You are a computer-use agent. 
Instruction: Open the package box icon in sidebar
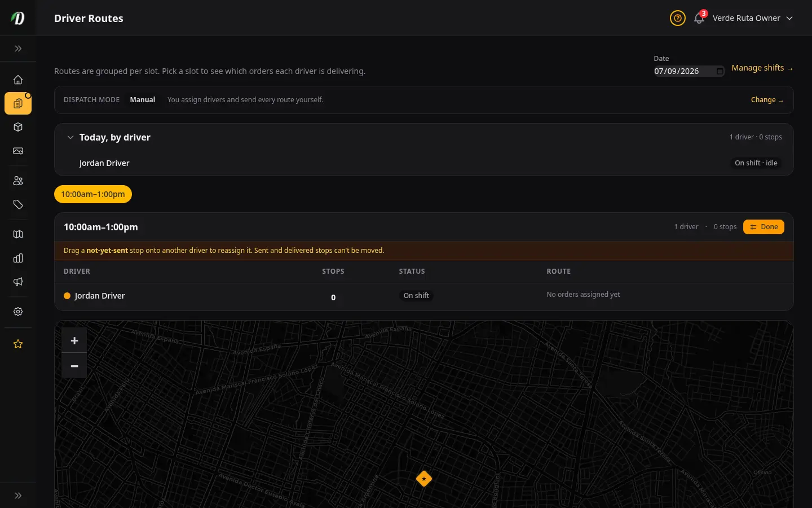click(18, 127)
